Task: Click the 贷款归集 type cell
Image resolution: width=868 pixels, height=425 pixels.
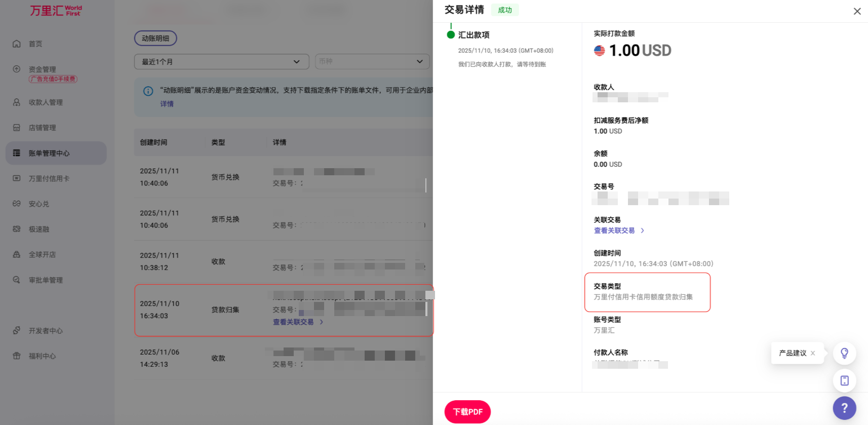Action: [225, 310]
